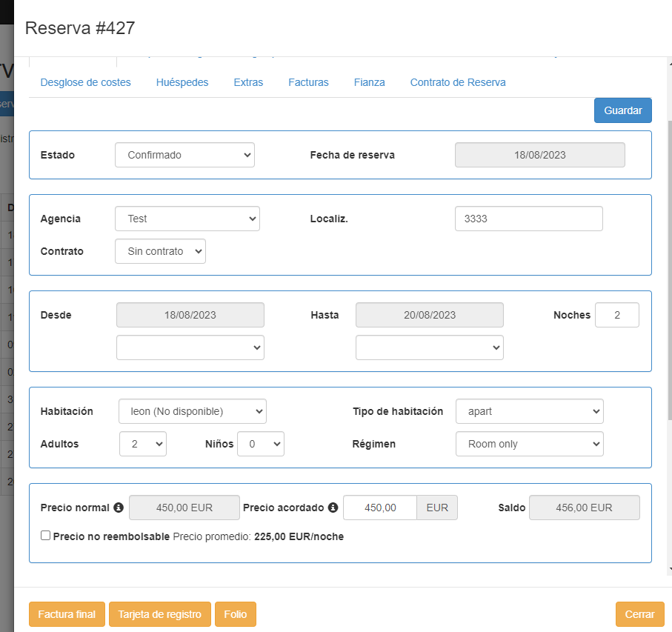
Task: Open Tarjeta de registro
Action: coord(160,614)
